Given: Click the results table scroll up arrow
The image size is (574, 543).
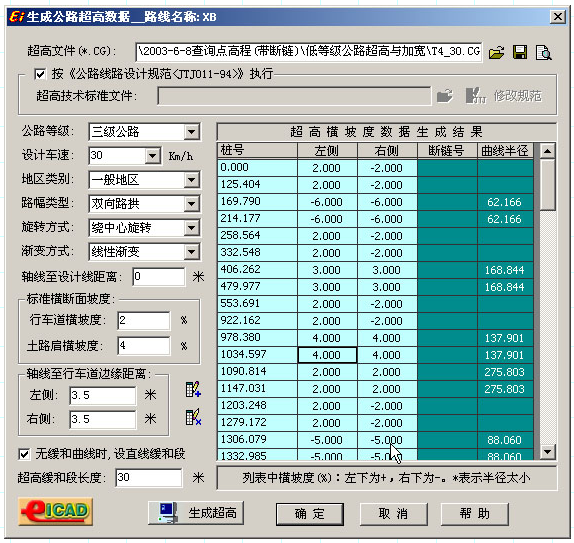Looking at the screenshot, I should (x=548, y=150).
